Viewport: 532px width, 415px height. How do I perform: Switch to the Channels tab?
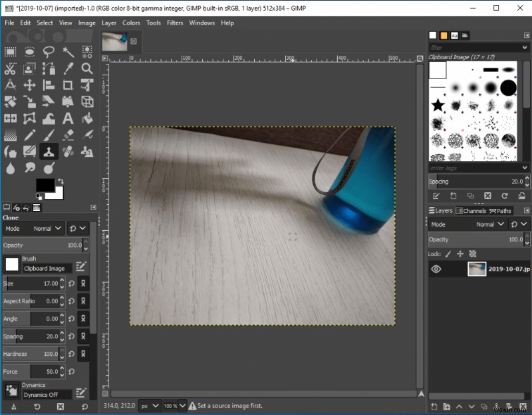[x=471, y=210]
